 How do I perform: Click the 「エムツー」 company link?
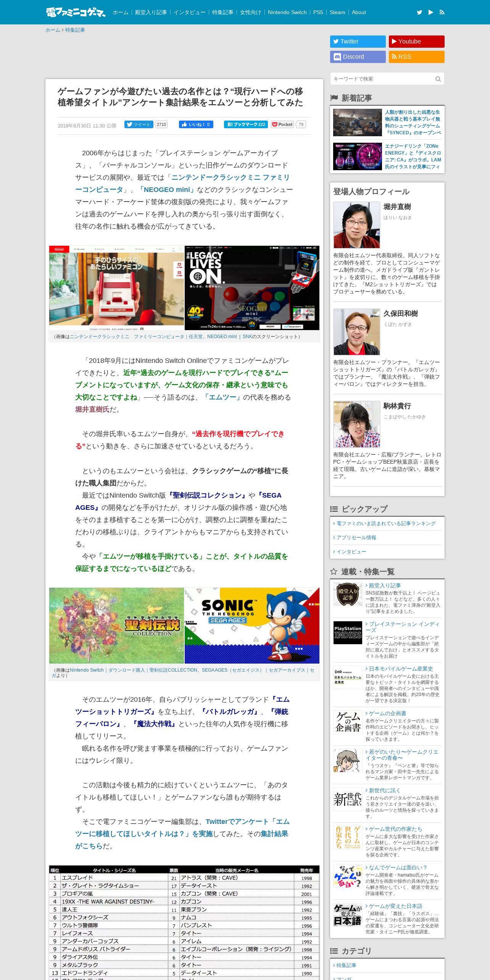click(x=222, y=397)
